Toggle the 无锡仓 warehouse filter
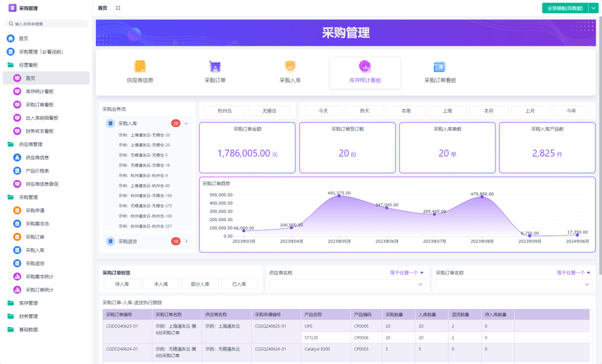Screen dimensions: 602x364 coord(269,111)
